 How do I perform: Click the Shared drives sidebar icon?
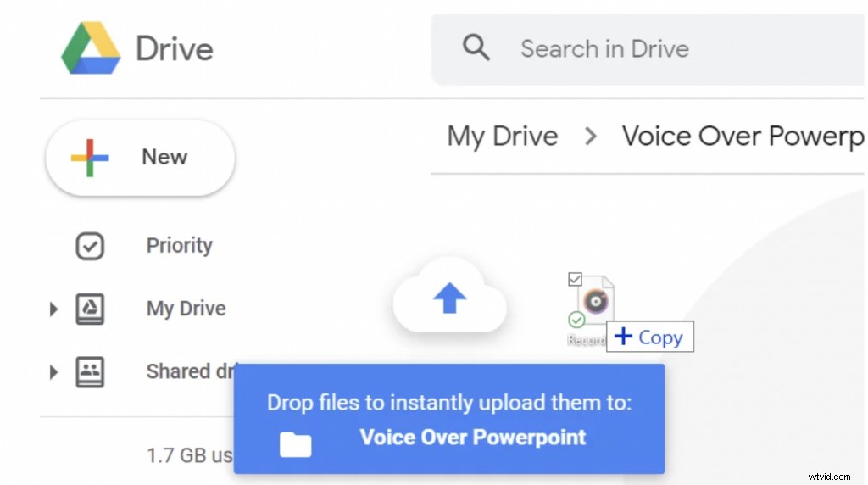pyautogui.click(x=90, y=372)
